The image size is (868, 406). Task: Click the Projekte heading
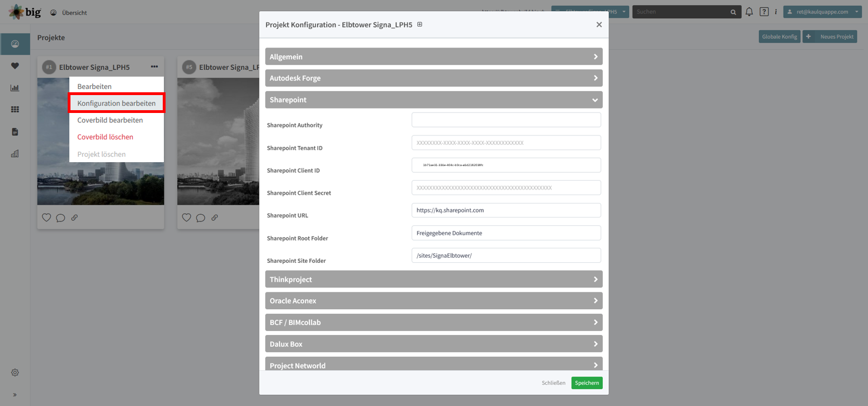pos(51,37)
